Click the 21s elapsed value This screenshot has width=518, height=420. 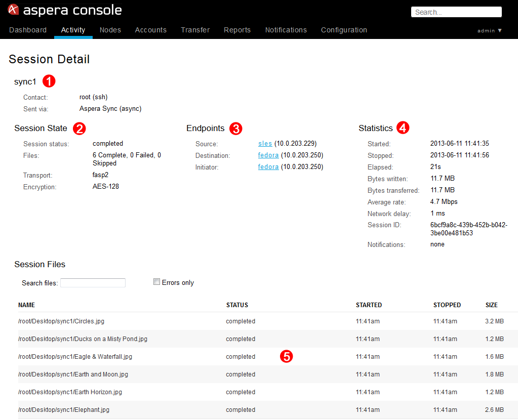435,167
